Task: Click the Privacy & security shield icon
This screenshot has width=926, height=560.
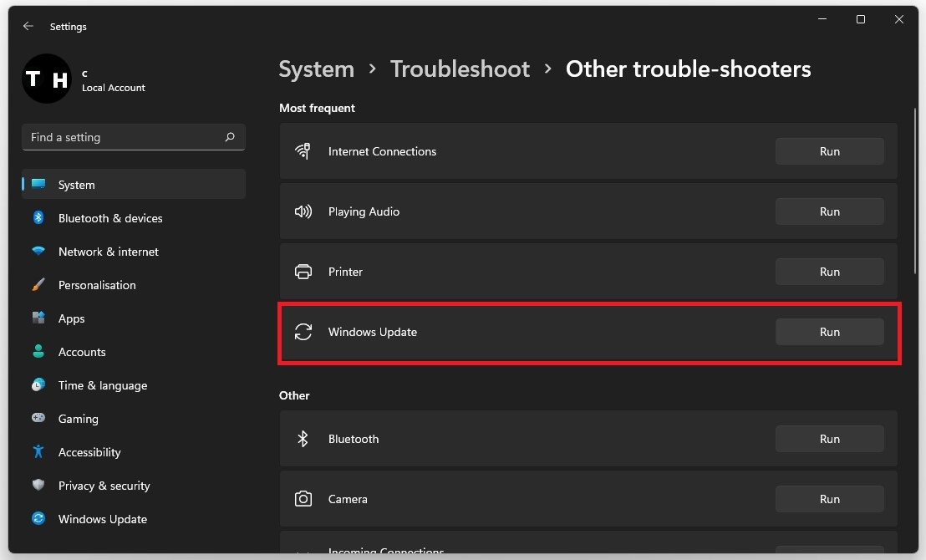Action: pyautogui.click(x=38, y=485)
